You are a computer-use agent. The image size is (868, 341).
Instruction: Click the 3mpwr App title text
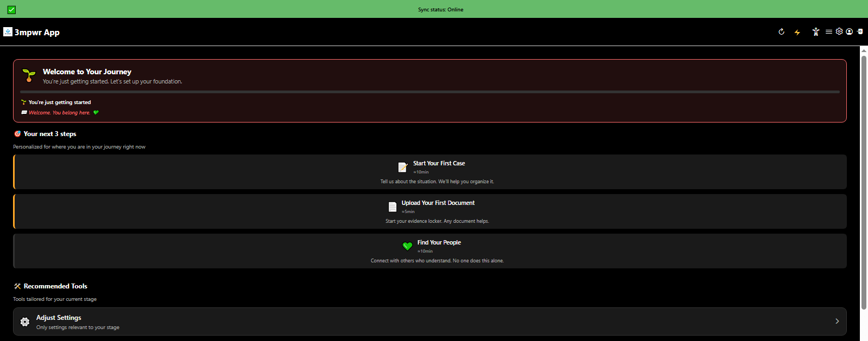37,33
